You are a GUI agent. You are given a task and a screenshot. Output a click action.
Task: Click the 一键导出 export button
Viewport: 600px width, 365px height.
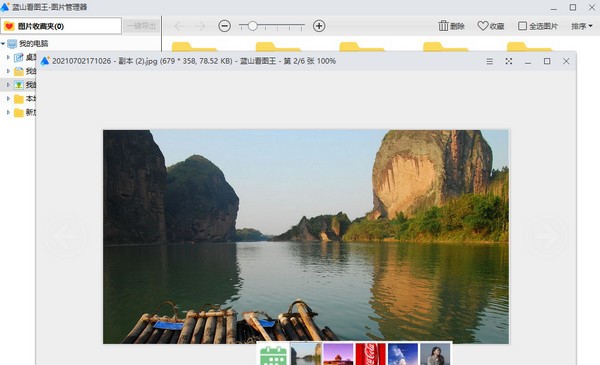[x=142, y=26]
